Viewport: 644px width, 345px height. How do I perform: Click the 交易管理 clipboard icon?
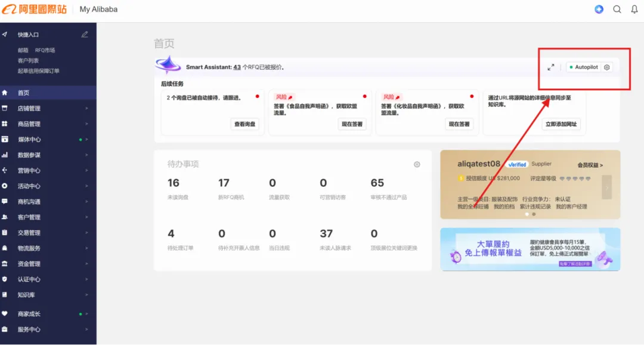(5, 232)
